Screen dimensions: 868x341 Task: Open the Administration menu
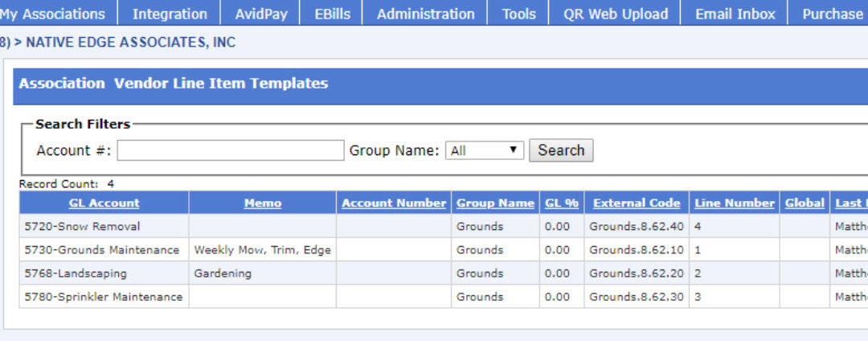pos(425,14)
